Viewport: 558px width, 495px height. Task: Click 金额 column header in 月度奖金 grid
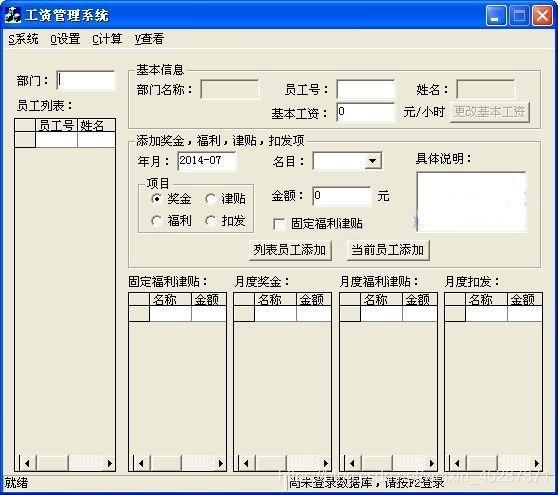pyautogui.click(x=314, y=299)
